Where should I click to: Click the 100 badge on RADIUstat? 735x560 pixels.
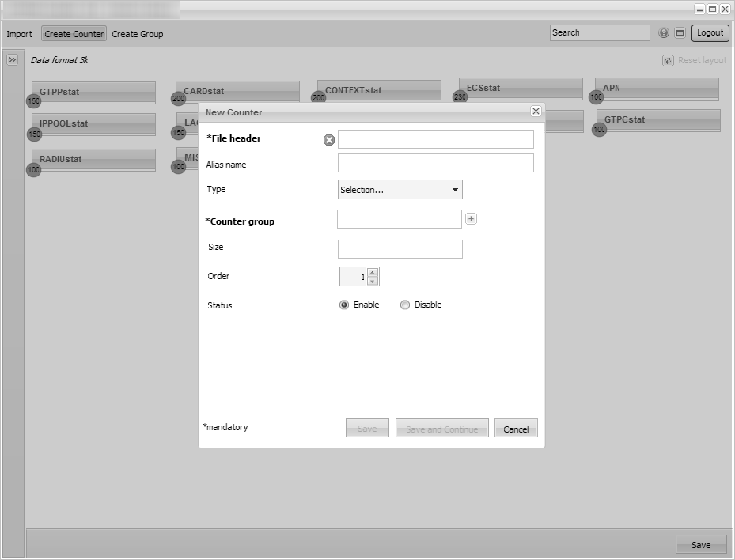33,169
